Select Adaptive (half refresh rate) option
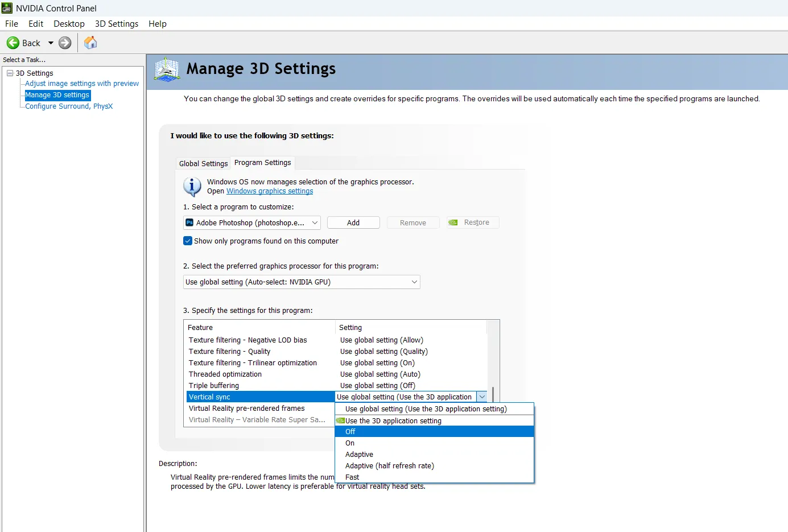Image resolution: width=788 pixels, height=532 pixels. [435, 465]
